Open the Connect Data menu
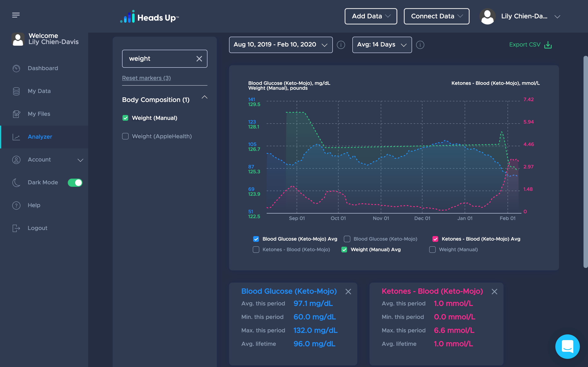This screenshot has width=588, height=367. pos(436,16)
